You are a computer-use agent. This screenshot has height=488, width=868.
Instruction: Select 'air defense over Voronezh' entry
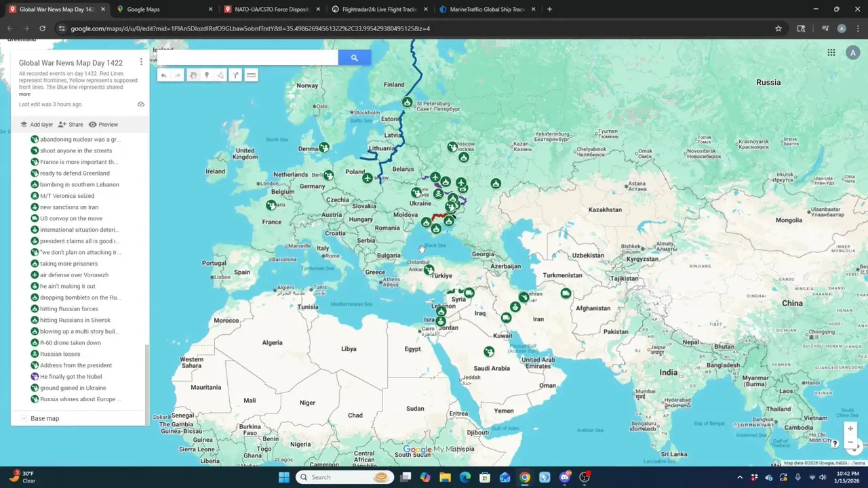coord(74,275)
